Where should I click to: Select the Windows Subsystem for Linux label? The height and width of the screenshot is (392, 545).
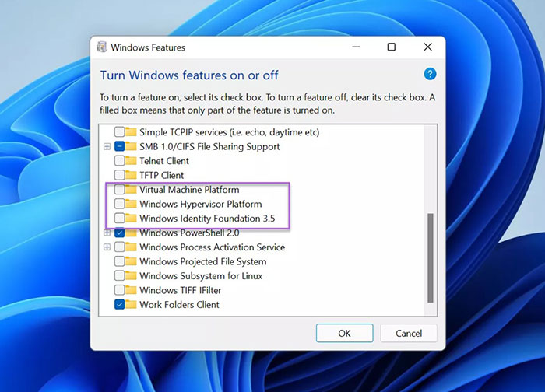point(201,276)
